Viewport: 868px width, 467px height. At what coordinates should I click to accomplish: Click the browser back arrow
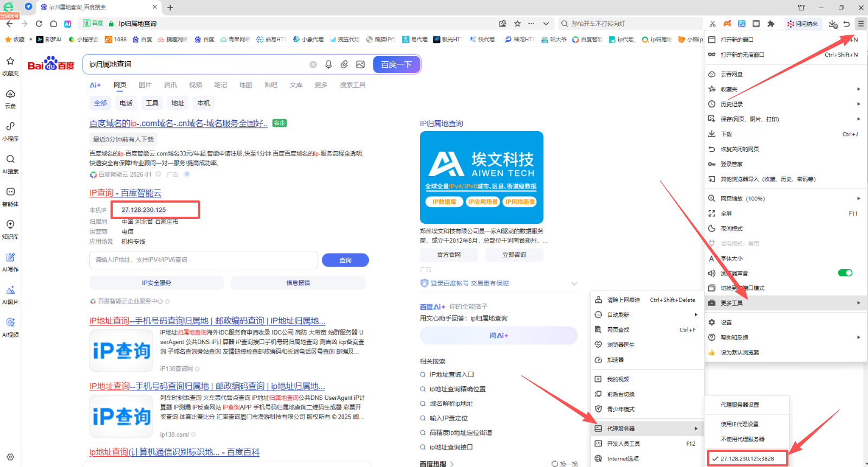pyautogui.click(x=10, y=24)
